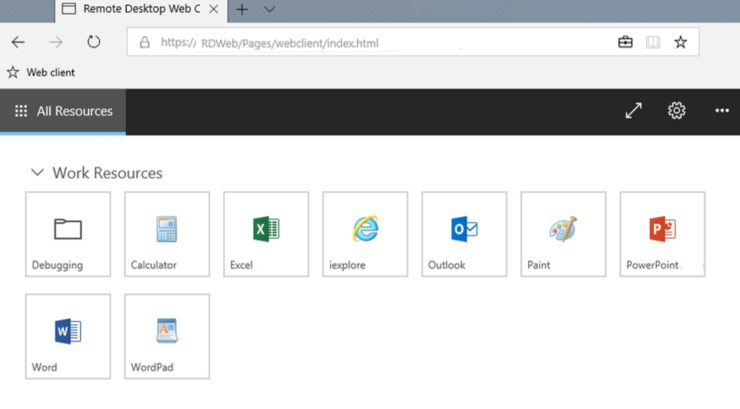Open the More options ellipsis menu
740x409 pixels.
pyautogui.click(x=722, y=111)
